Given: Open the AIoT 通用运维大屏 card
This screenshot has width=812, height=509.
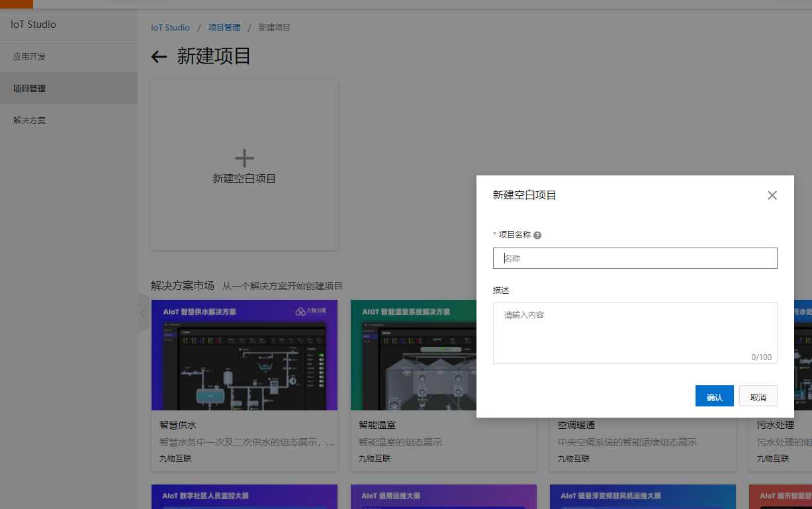Looking at the screenshot, I should coord(443,496).
